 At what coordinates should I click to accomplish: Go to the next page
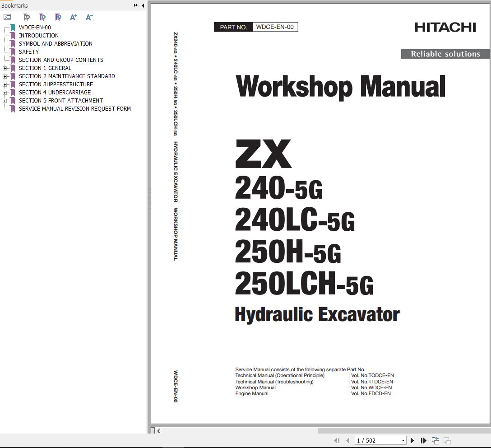coord(412,440)
